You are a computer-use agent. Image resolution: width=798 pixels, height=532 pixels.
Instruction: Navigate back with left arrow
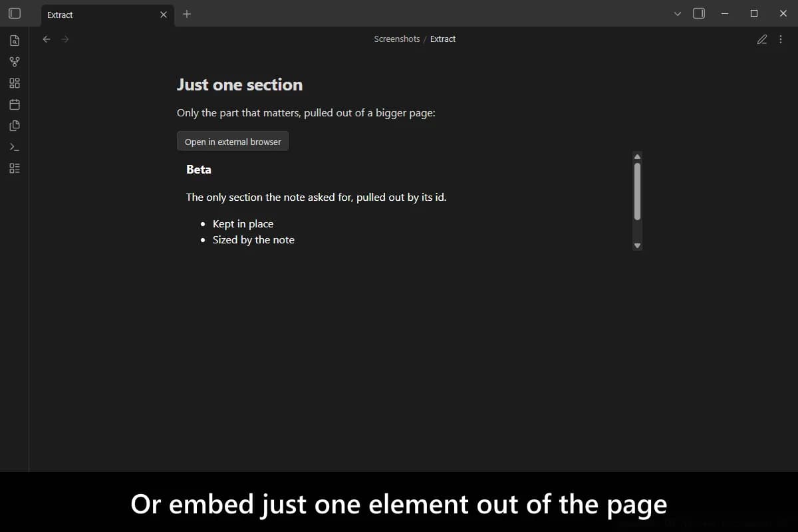pos(47,39)
